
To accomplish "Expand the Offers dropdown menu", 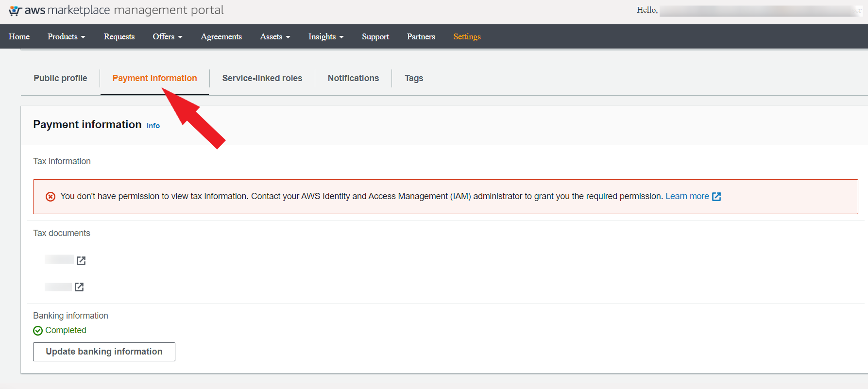I will pyautogui.click(x=168, y=36).
